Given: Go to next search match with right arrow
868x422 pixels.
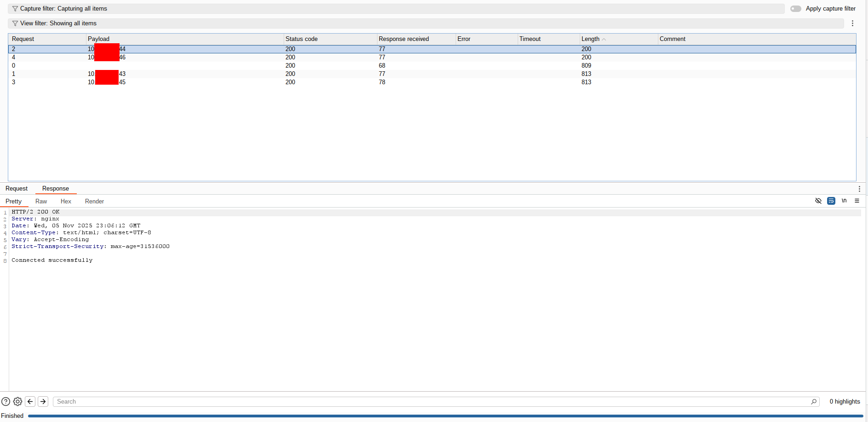Looking at the screenshot, I should click(x=43, y=401).
